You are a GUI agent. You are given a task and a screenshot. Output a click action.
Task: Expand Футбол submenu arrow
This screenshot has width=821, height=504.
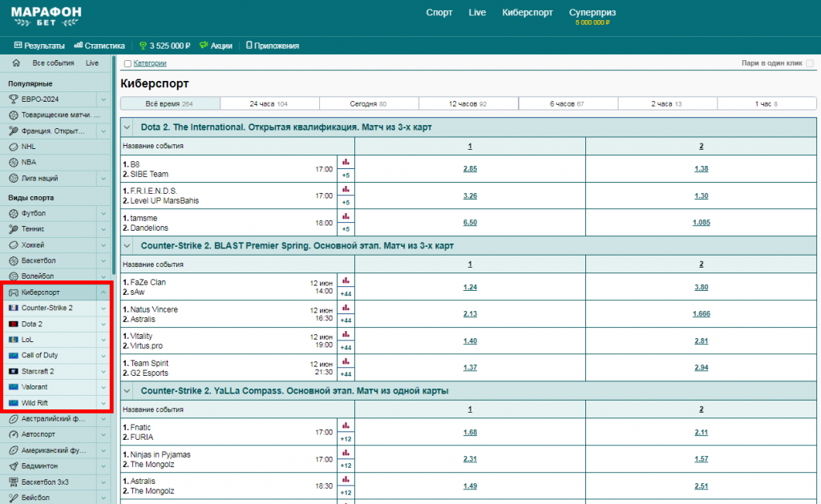point(103,213)
